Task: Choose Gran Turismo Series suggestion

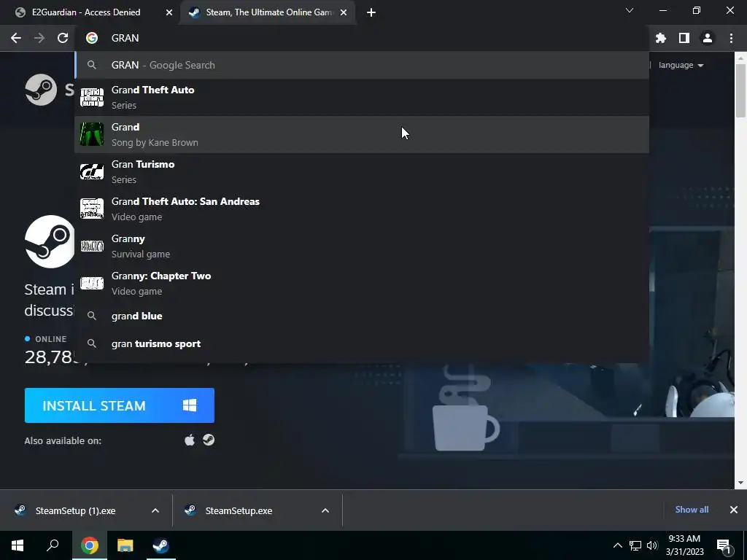Action: pos(362,172)
